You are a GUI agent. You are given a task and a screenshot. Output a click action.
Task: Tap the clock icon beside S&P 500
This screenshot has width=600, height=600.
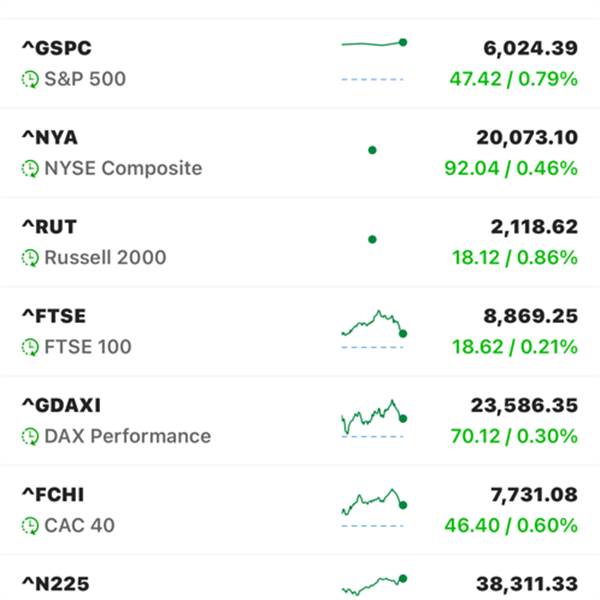30,79
